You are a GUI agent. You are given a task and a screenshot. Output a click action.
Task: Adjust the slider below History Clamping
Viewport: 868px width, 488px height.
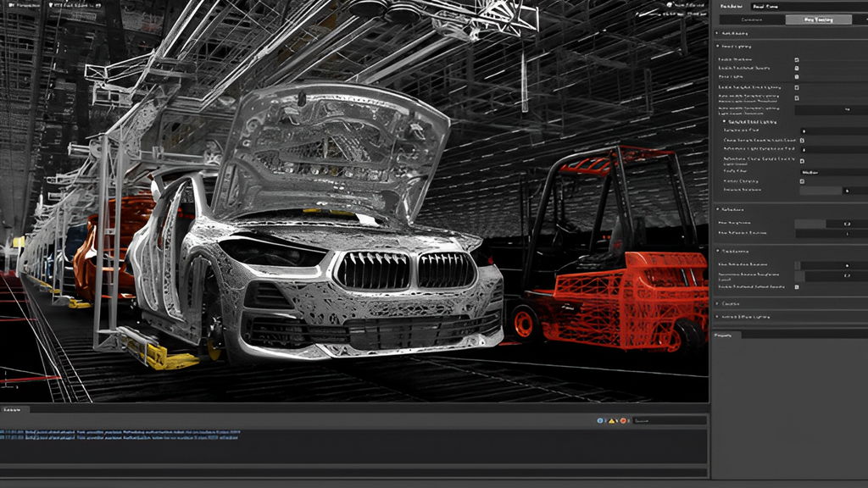[834, 191]
